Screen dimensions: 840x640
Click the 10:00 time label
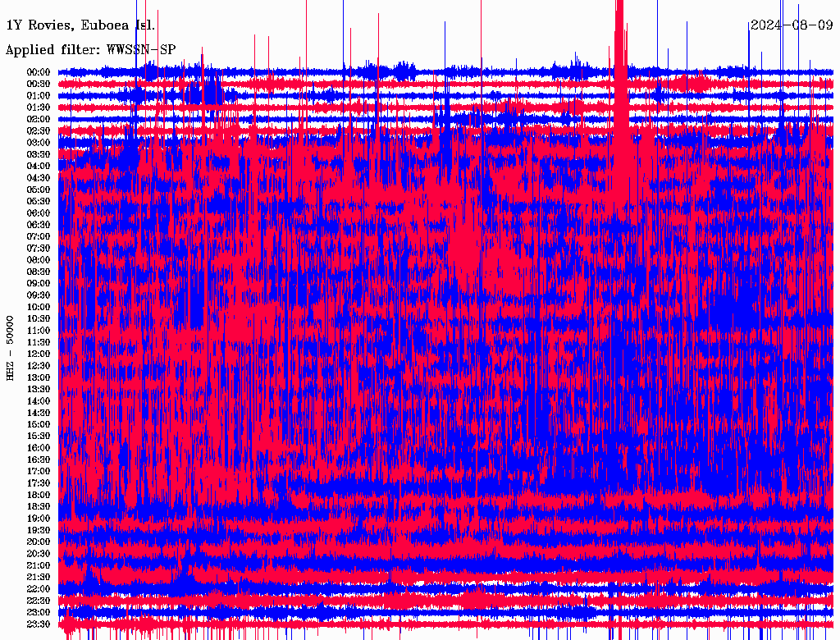39,307
